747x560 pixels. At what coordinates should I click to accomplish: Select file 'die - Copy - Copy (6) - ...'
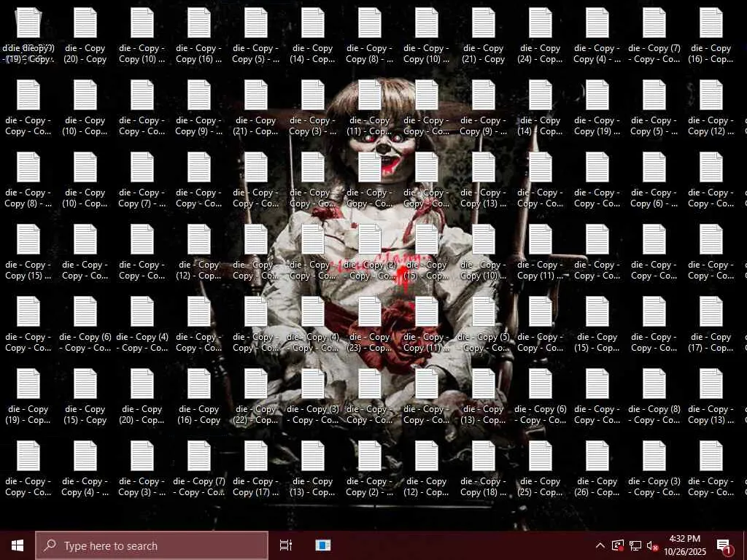(654, 181)
